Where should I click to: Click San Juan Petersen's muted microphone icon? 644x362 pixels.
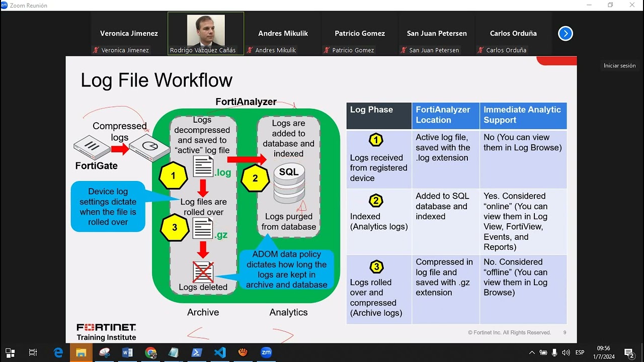404,50
